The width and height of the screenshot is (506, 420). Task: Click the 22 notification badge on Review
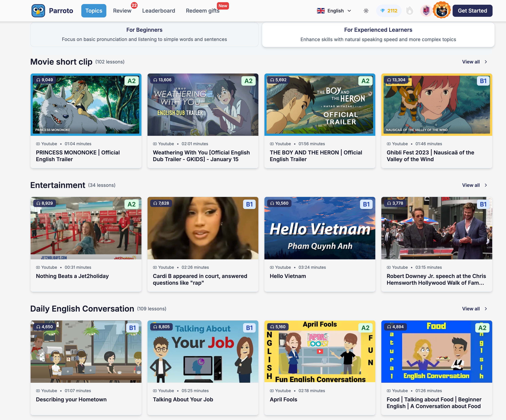[134, 5]
